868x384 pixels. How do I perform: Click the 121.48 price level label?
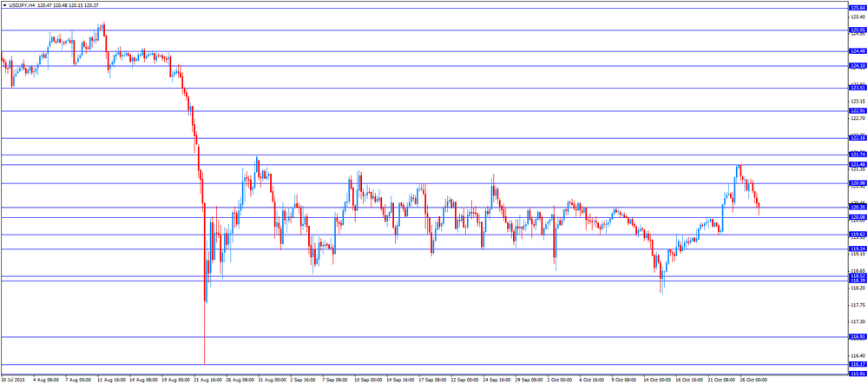pyautogui.click(x=858, y=164)
